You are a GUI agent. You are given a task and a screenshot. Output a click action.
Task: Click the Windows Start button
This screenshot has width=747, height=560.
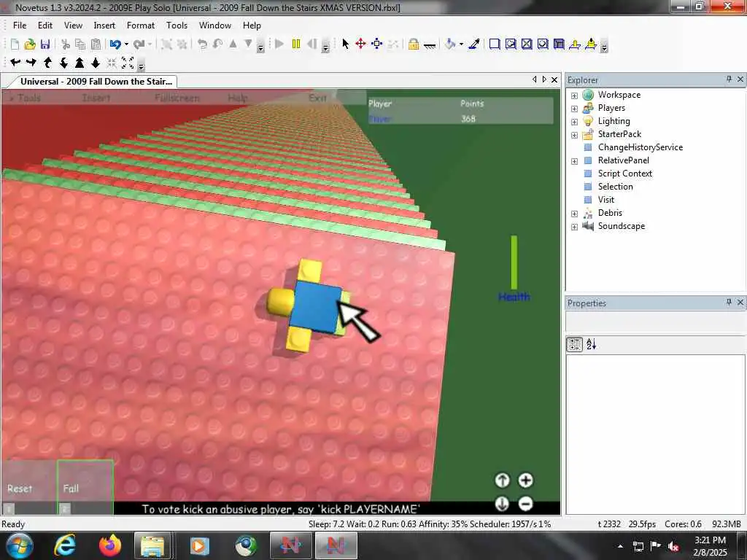coord(19,545)
